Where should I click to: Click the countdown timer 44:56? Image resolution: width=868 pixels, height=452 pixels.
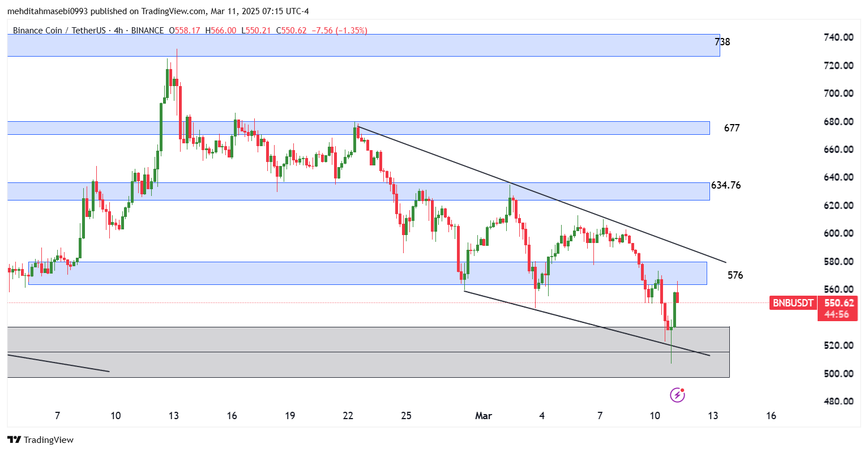coord(836,314)
